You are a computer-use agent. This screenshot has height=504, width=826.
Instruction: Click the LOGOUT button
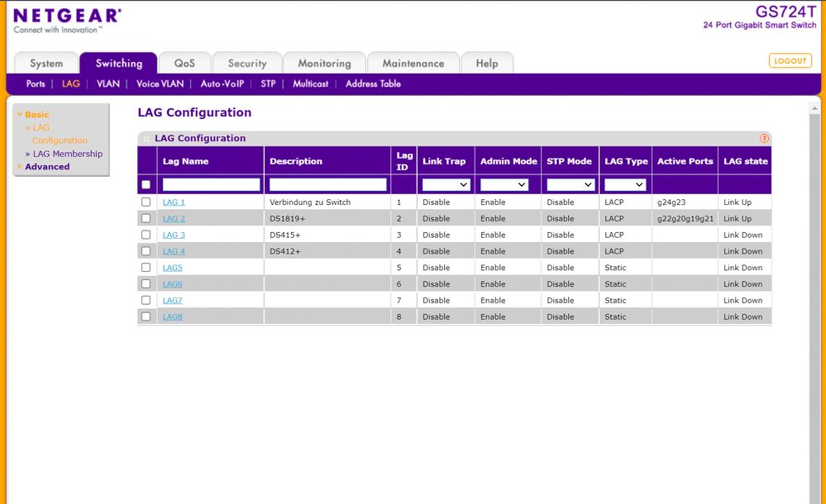coord(790,60)
